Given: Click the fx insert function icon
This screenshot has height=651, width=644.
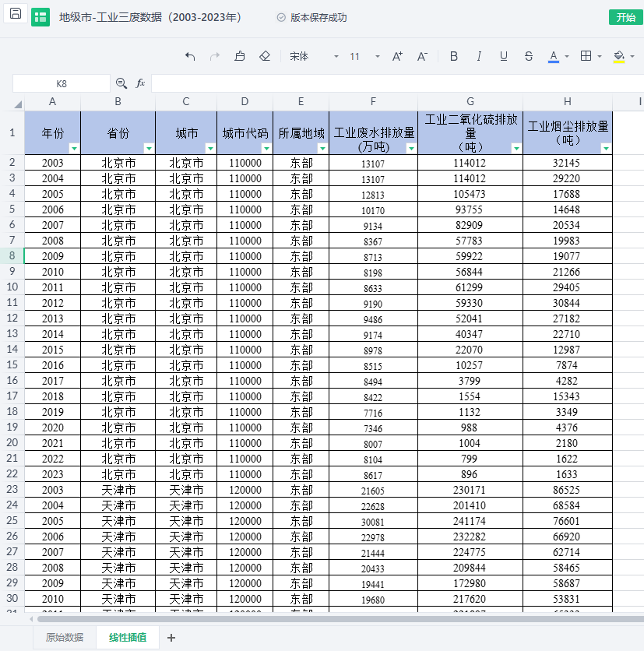Looking at the screenshot, I should (140, 83).
